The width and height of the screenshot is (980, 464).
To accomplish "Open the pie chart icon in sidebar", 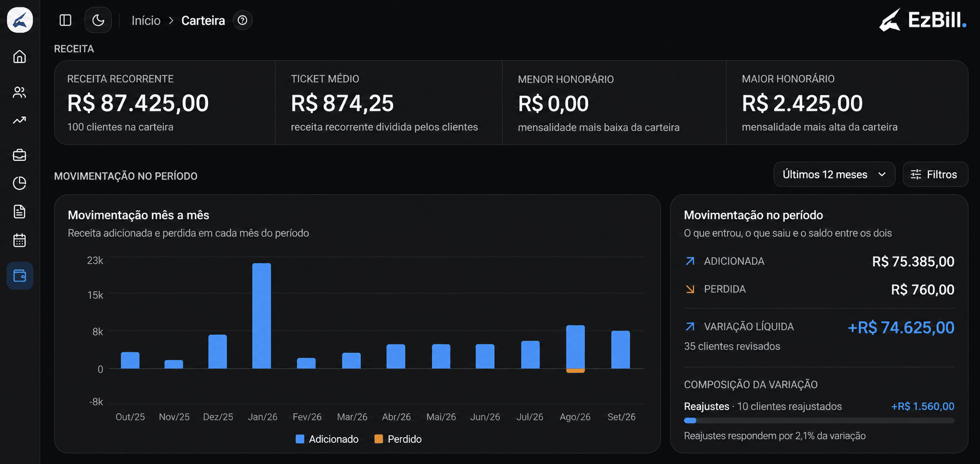I will (x=19, y=183).
